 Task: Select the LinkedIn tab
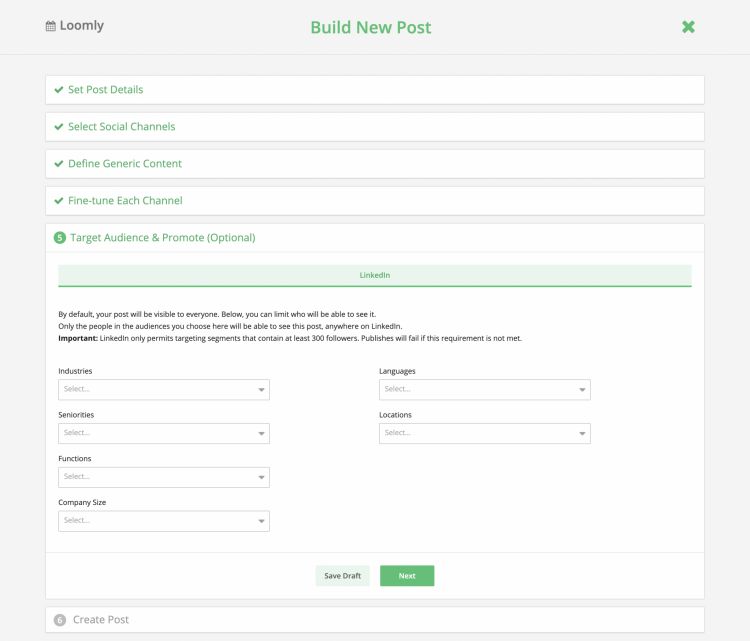374,275
